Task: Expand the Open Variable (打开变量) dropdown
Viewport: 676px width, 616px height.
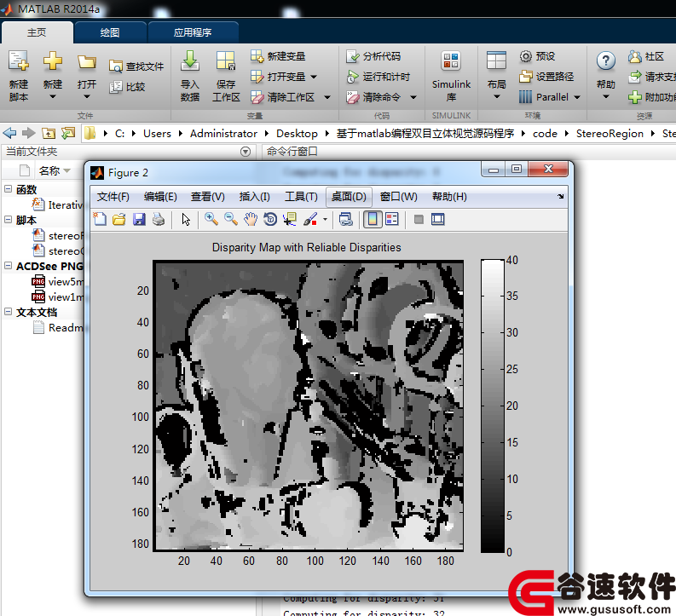Action: [314, 77]
